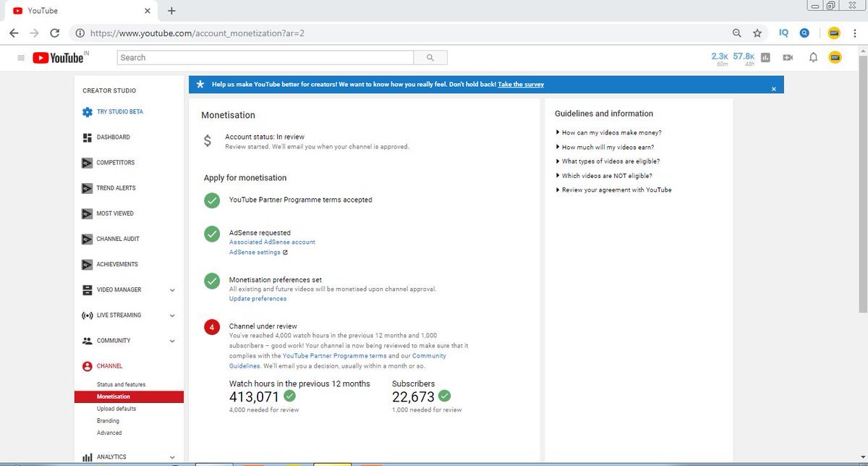The width and height of the screenshot is (868, 466).
Task: Open the hamburger guide menu
Action: 20,58
